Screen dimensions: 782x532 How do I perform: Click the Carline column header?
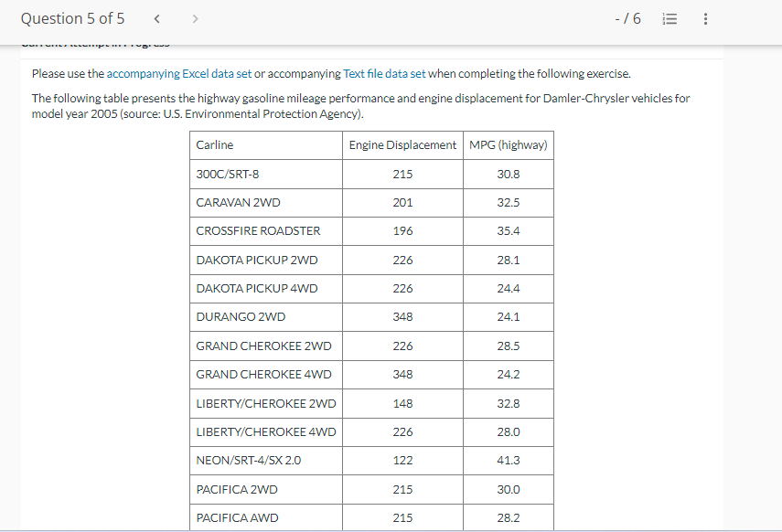[266, 145]
